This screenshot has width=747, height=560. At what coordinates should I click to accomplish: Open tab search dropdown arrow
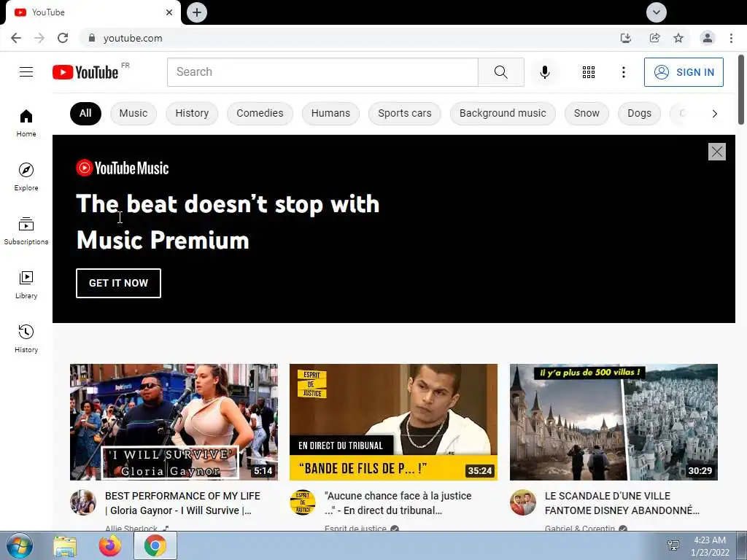click(656, 12)
